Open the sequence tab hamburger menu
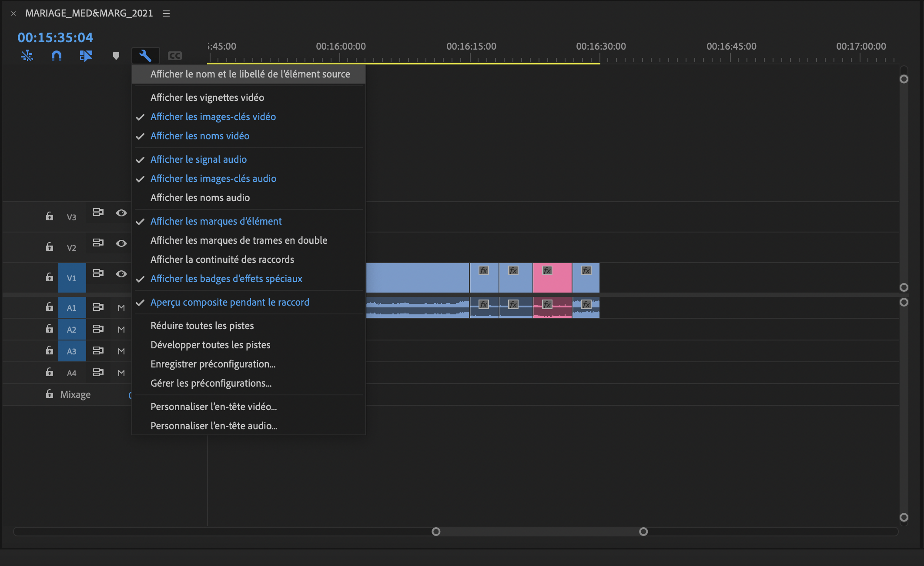This screenshot has height=566, width=924. pos(166,13)
